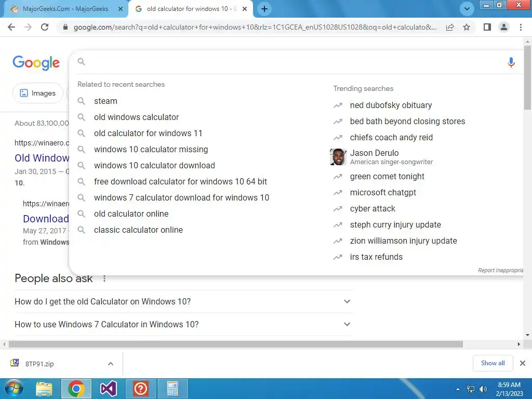Screen dimensions: 532x399
Task: Open Windows Explorer from the taskbar
Action: (x=44, y=389)
